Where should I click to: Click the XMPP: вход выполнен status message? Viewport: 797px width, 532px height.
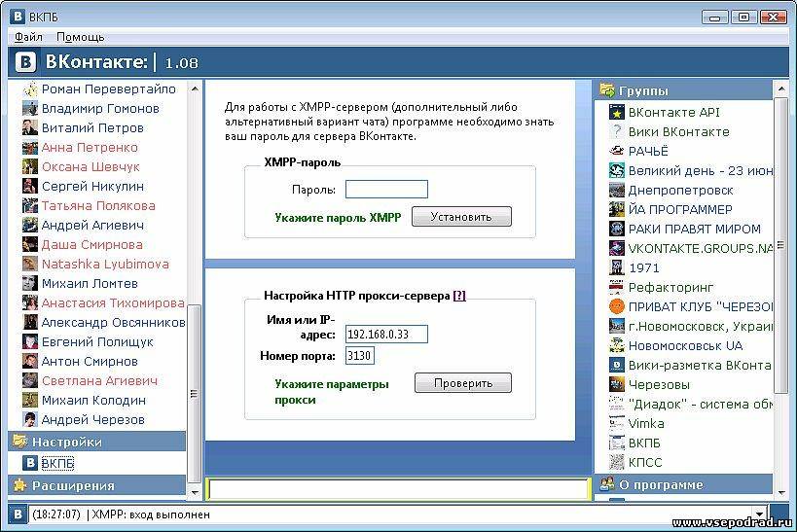(151, 514)
